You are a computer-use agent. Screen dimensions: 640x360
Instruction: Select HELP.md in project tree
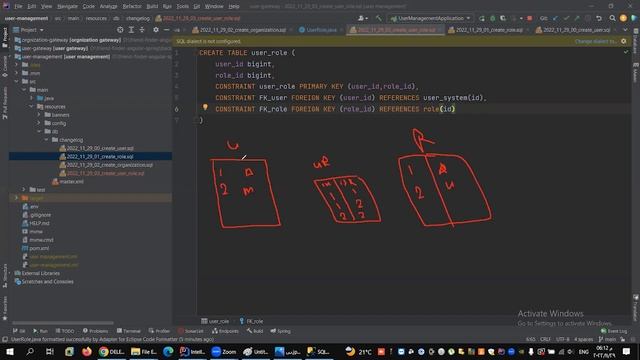click(x=36, y=223)
